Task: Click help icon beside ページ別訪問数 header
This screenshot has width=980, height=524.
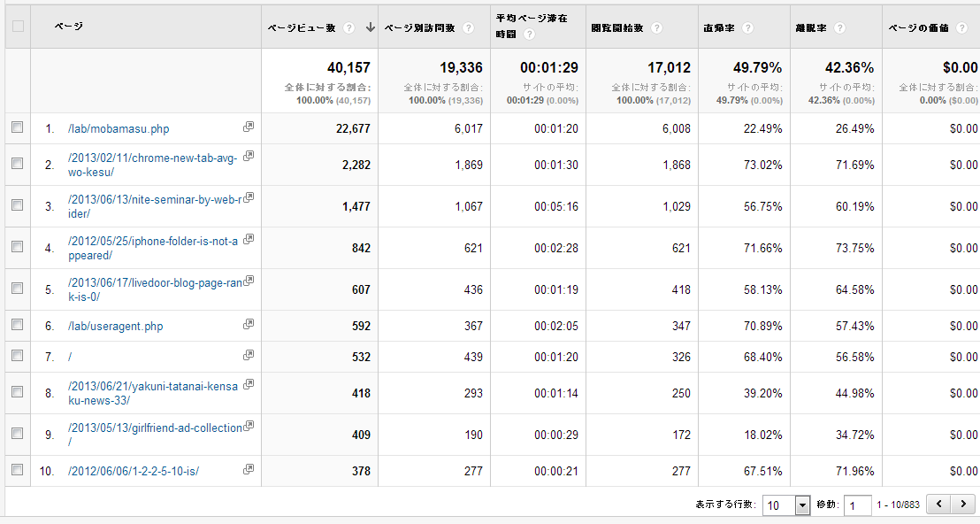Action: (469, 28)
